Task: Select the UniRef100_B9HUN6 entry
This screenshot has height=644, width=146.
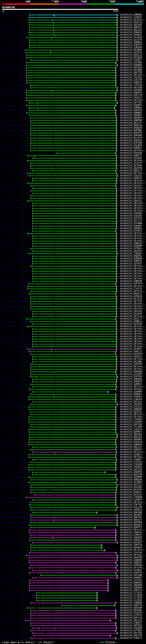Action: pyautogui.click(x=131, y=371)
